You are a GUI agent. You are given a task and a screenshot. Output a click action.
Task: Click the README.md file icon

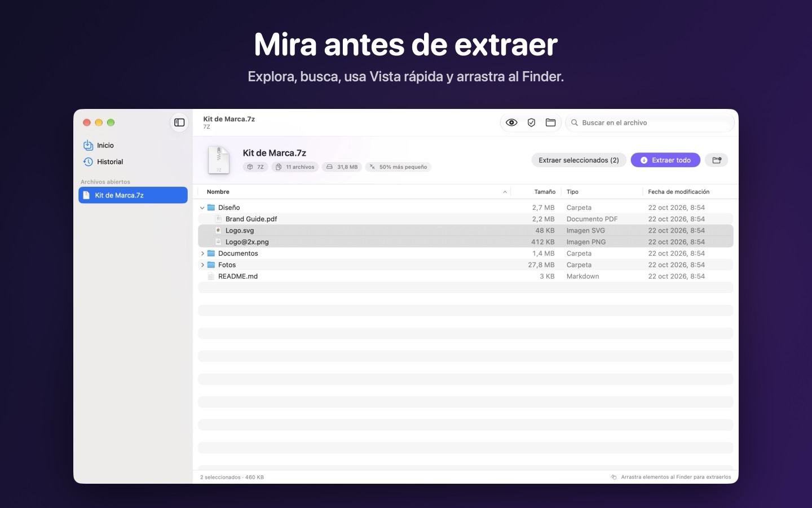click(x=211, y=276)
